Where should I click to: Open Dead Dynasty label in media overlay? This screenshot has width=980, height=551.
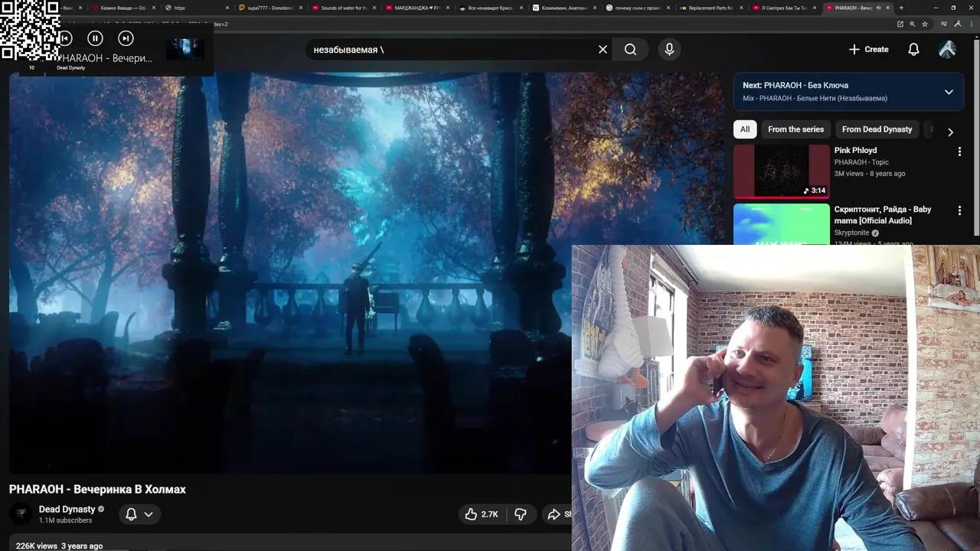(x=70, y=68)
